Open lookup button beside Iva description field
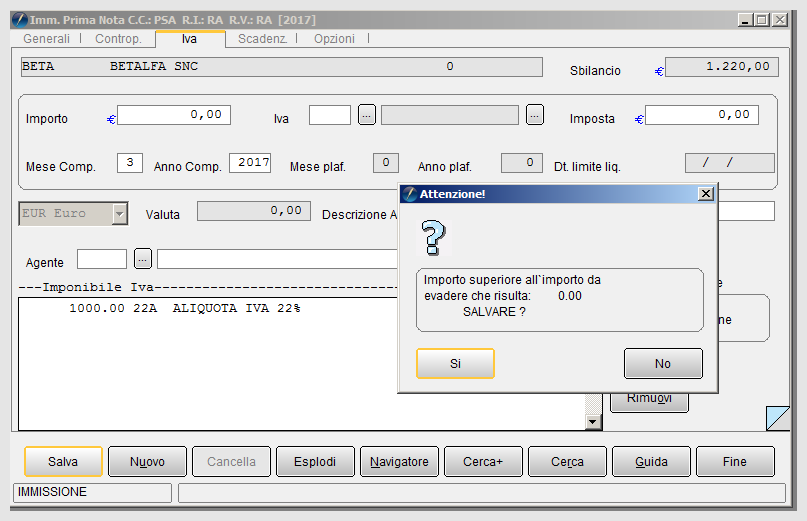This screenshot has height=521, width=807. coord(535,115)
